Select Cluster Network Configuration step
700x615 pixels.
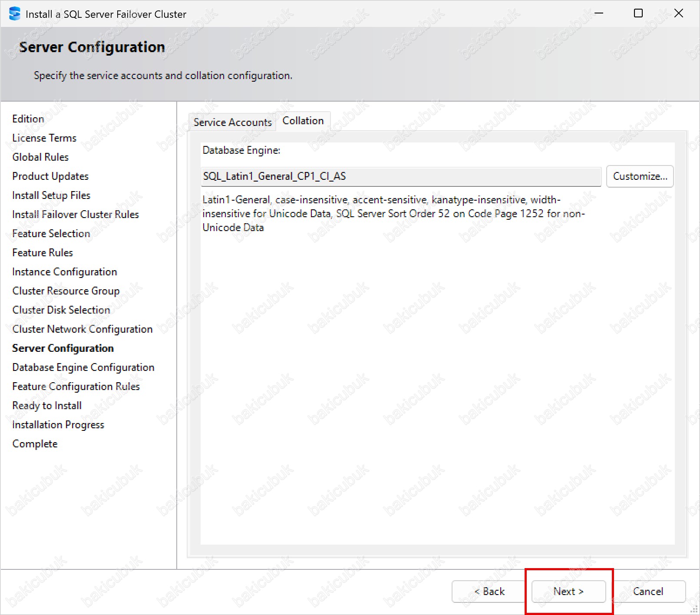[x=83, y=329]
